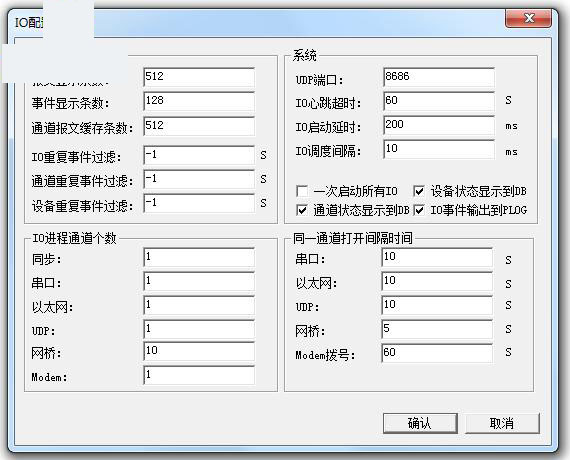Click UDP field in IO进程通道个数 group
Screen dimensions: 570x460
click(199, 329)
